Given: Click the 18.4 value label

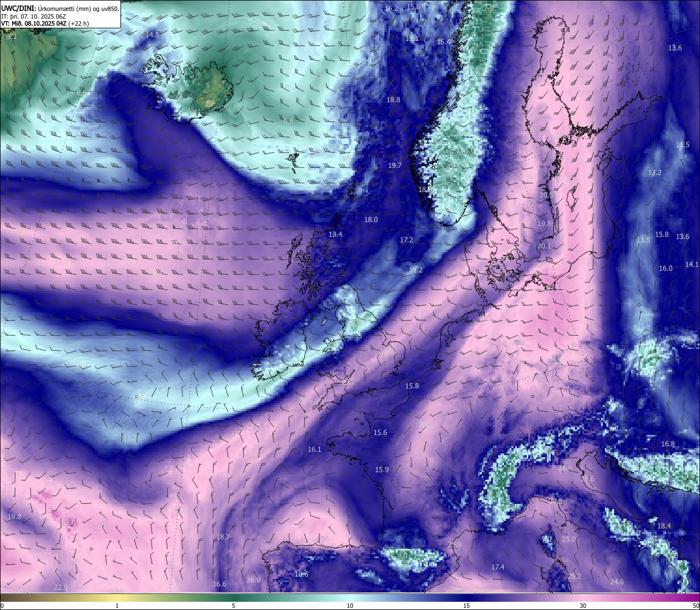Looking at the screenshot, I should pos(663,526).
